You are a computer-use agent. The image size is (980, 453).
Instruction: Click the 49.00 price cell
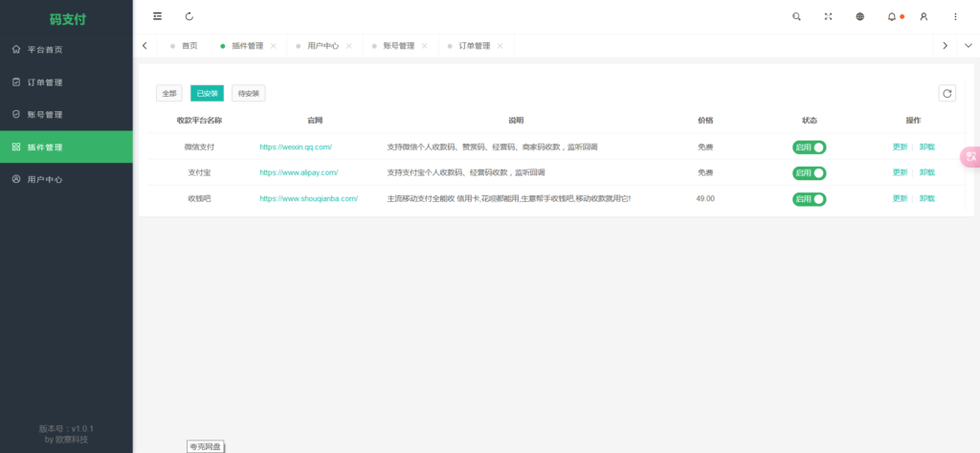tap(705, 198)
